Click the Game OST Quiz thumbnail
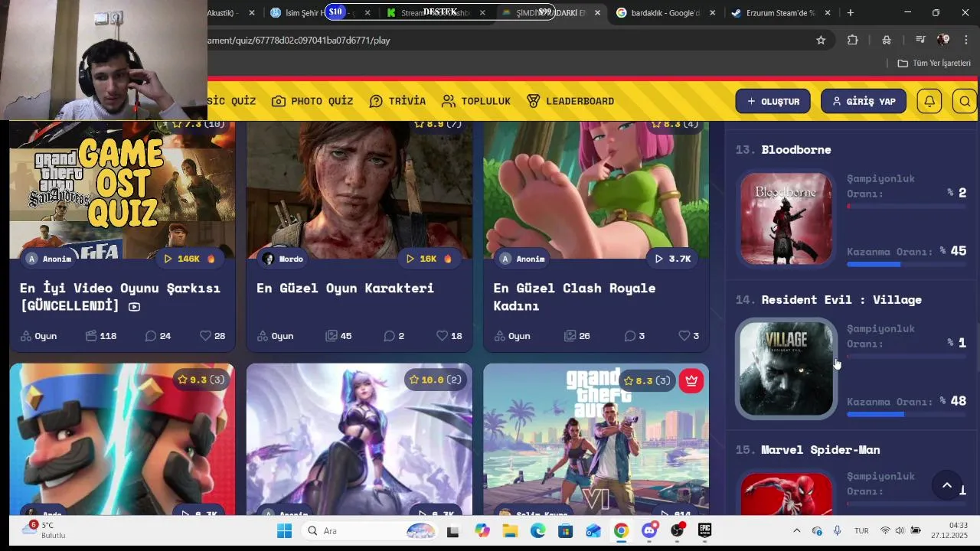This screenshot has height=551, width=980. (122, 190)
